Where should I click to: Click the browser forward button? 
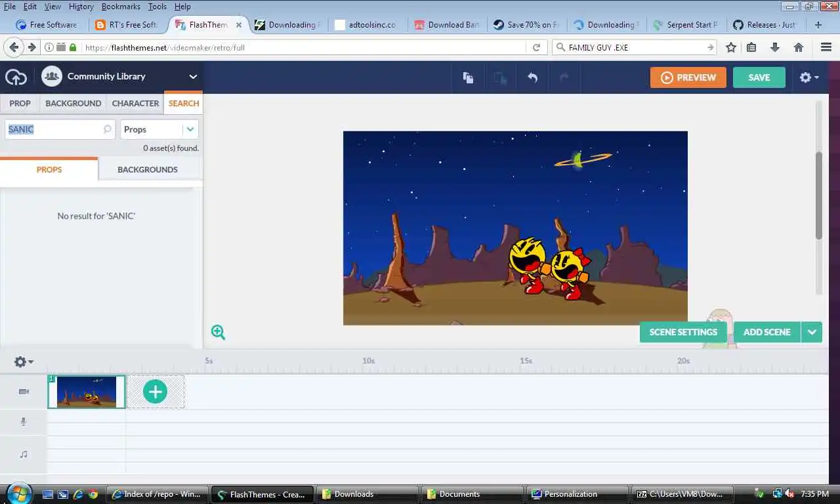tap(31, 47)
